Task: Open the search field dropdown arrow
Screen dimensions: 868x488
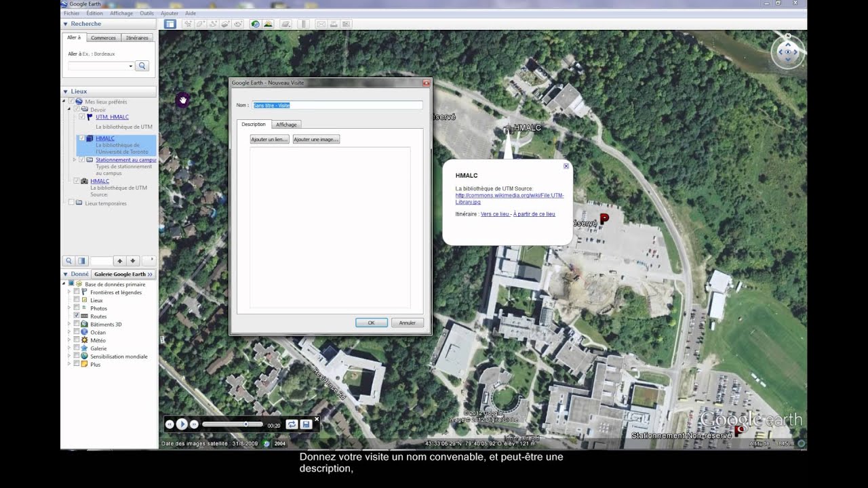Action: pyautogui.click(x=130, y=66)
